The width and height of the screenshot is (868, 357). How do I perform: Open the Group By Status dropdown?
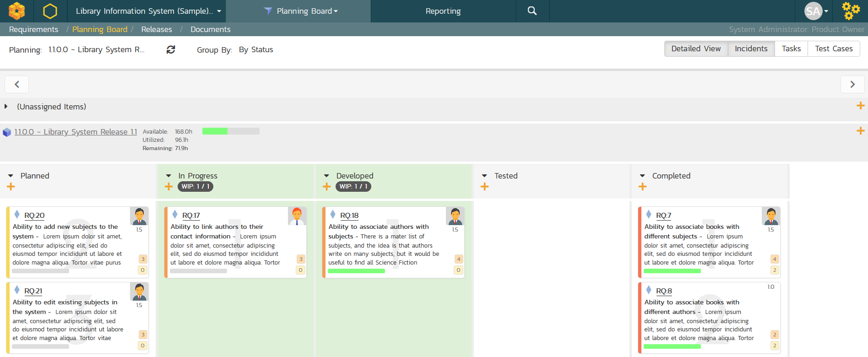coord(256,49)
